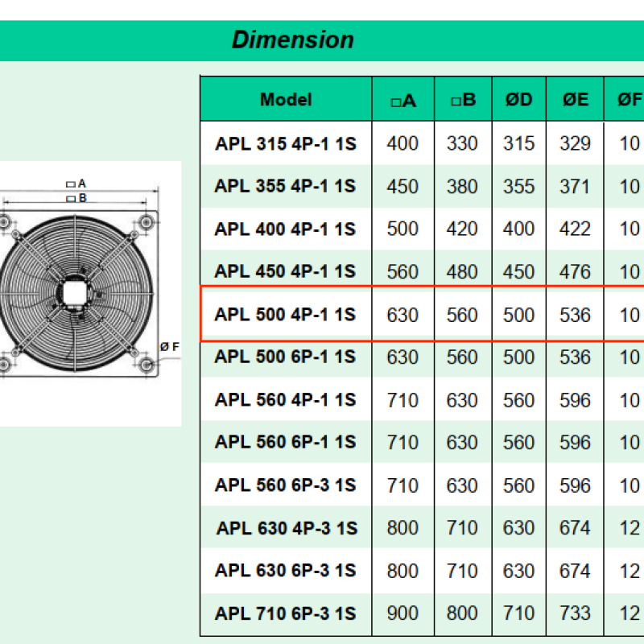Image resolution: width=644 pixels, height=644 pixels.
Task: Select model APL 630 4P-3 1S
Action: 287,529
